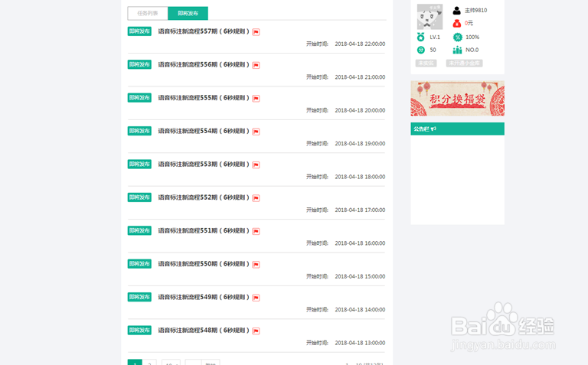Click the red flag icon beside 556期 task
The image size is (588, 365).
pyautogui.click(x=256, y=65)
